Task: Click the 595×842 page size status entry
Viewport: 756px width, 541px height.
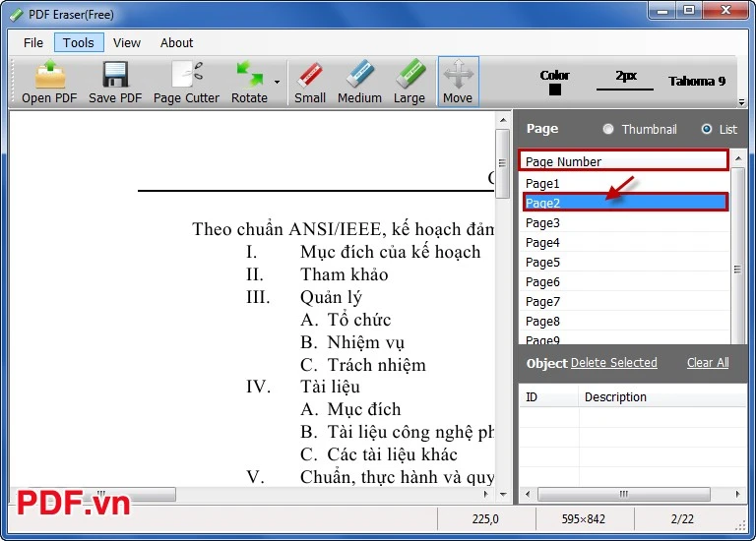Action: click(x=584, y=518)
